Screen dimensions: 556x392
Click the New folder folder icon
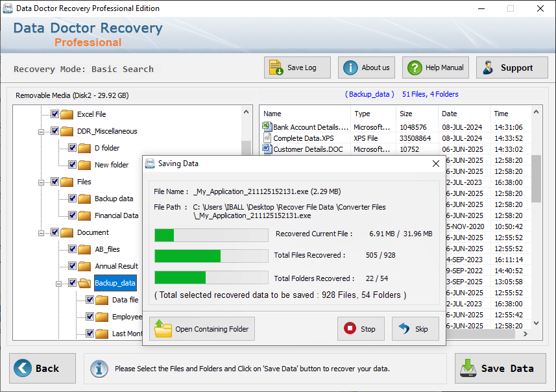(x=84, y=165)
